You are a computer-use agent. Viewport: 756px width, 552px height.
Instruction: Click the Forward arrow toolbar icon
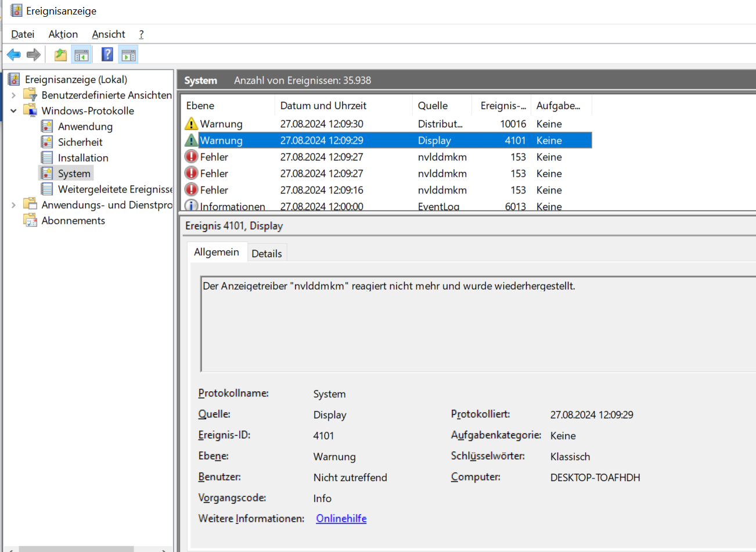tap(34, 55)
